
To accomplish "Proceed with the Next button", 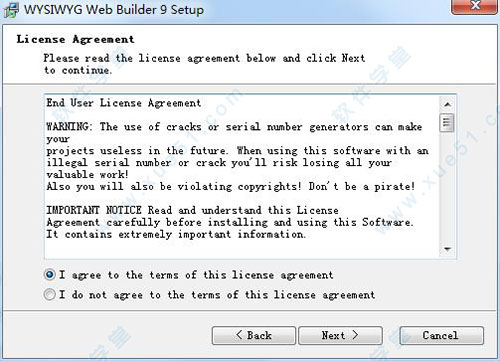I will (340, 335).
